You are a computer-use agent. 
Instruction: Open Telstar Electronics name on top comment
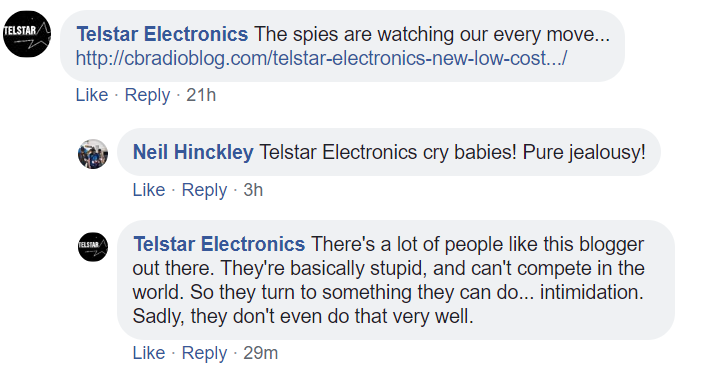(x=162, y=34)
